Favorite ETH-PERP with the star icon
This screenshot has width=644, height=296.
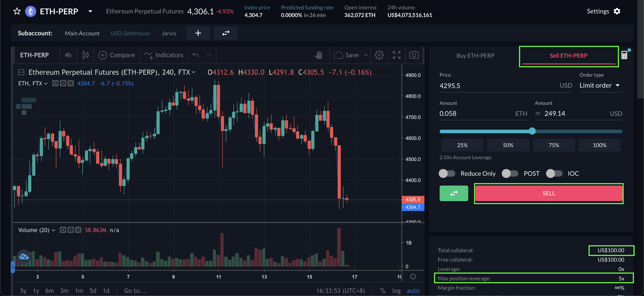17,11
